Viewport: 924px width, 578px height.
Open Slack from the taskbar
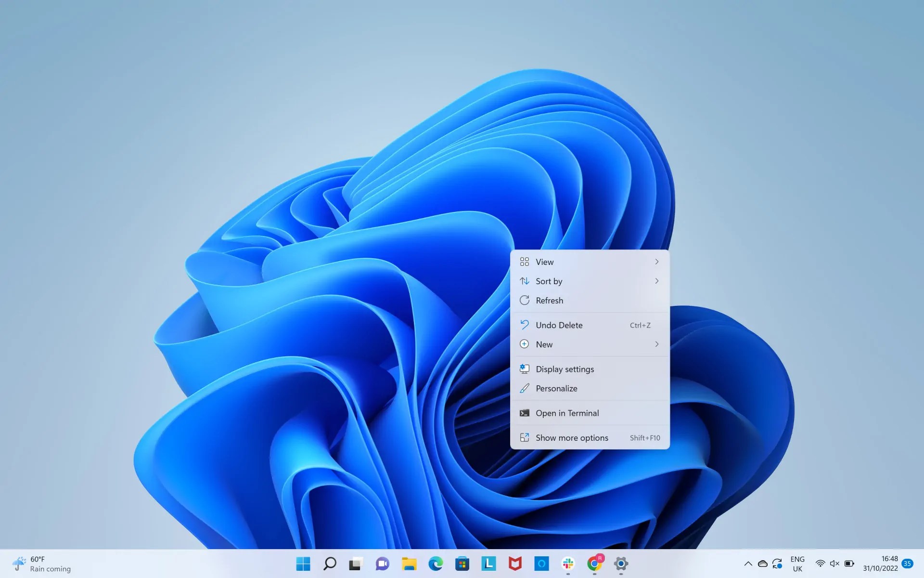568,564
